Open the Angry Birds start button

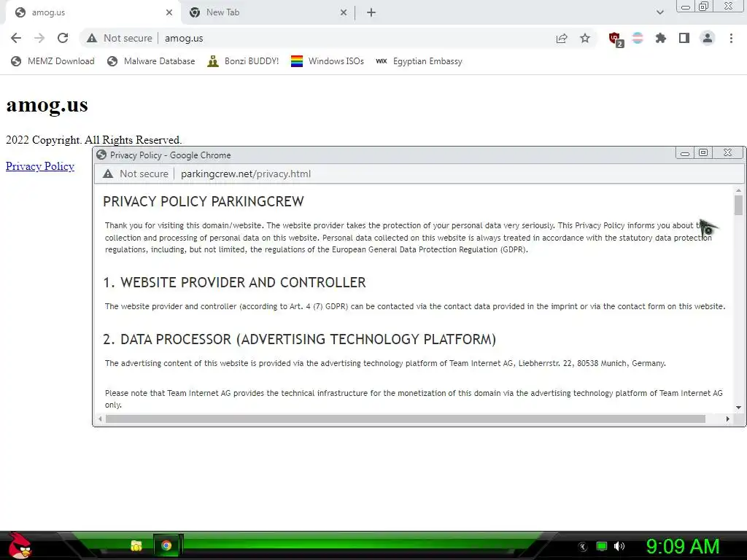(x=19, y=545)
